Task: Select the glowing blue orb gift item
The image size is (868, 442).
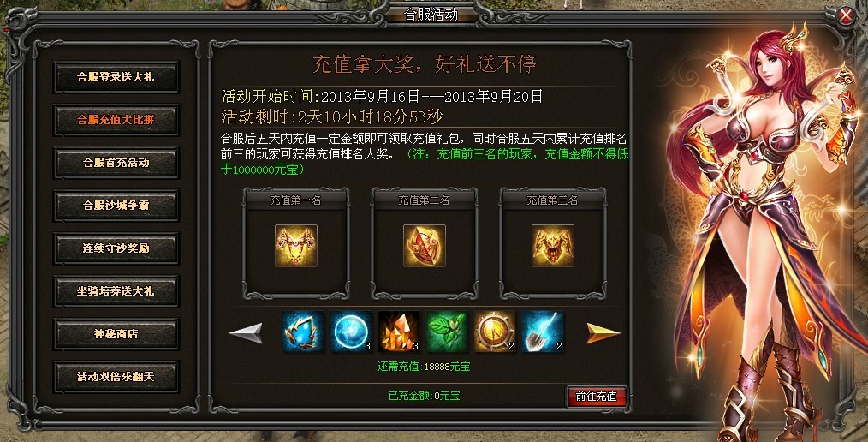Action: point(352,331)
